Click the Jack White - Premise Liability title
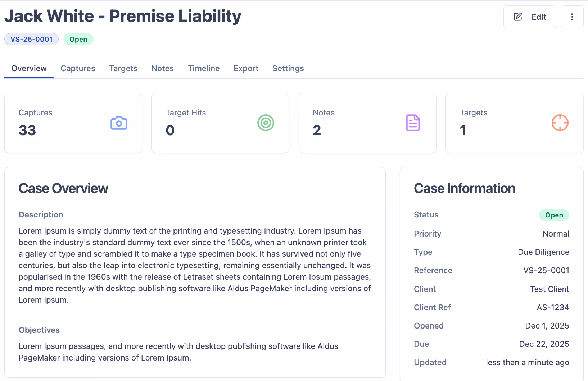This screenshot has width=588, height=381. click(x=123, y=16)
